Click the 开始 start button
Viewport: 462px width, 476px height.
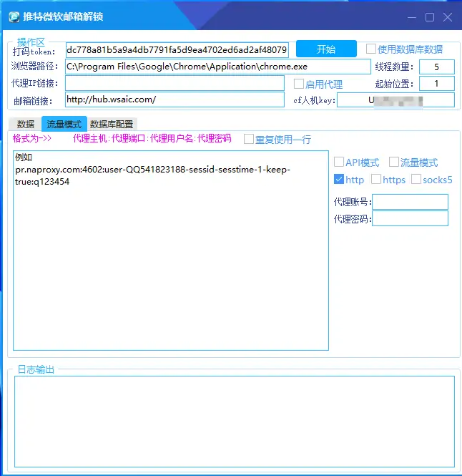tap(326, 49)
